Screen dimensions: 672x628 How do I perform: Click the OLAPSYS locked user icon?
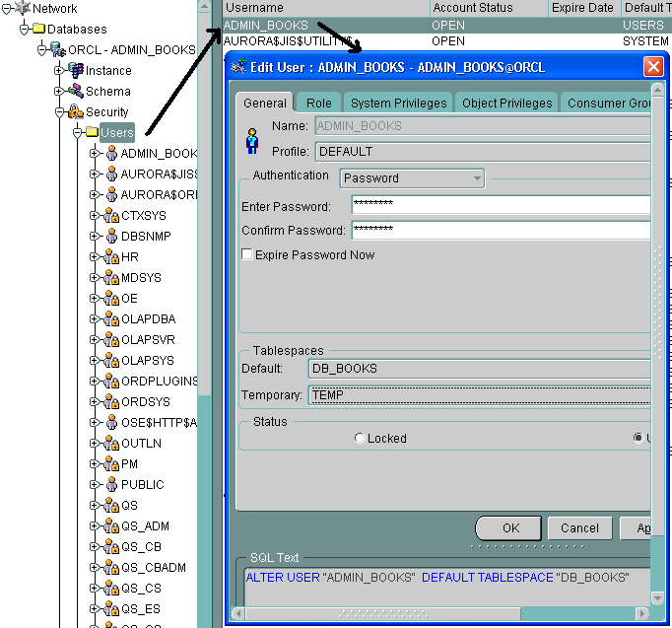point(111,360)
